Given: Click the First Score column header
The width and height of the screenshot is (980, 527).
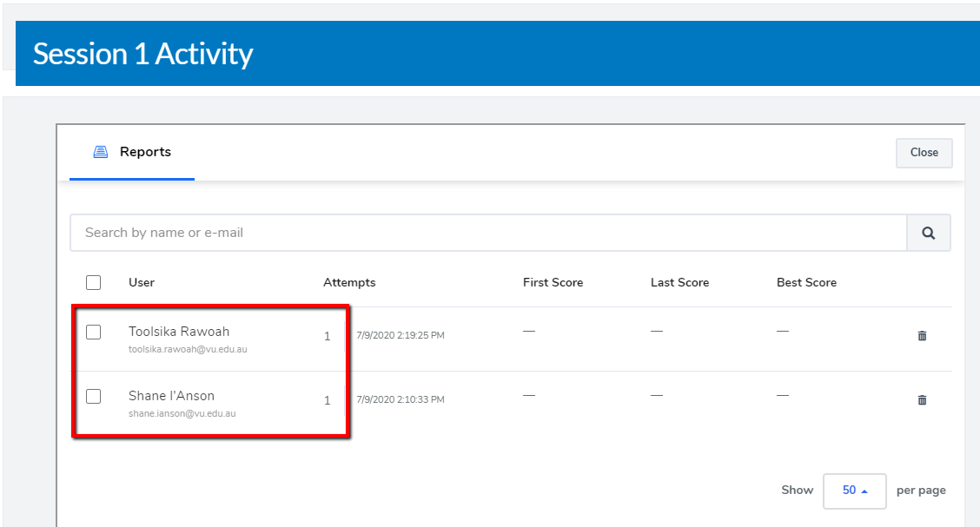Looking at the screenshot, I should (x=553, y=282).
